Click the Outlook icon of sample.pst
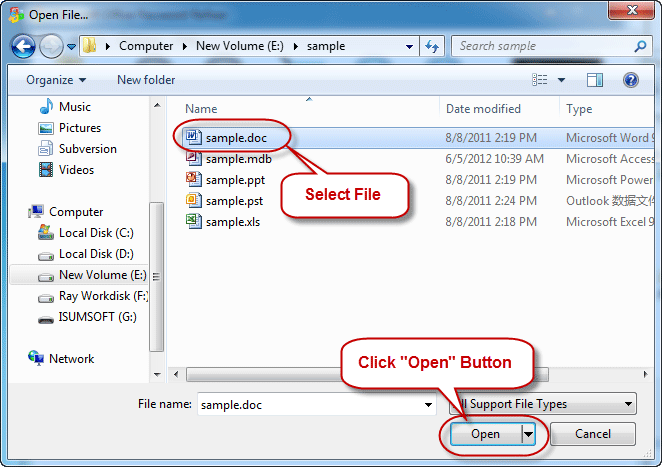662x467 pixels. point(194,200)
